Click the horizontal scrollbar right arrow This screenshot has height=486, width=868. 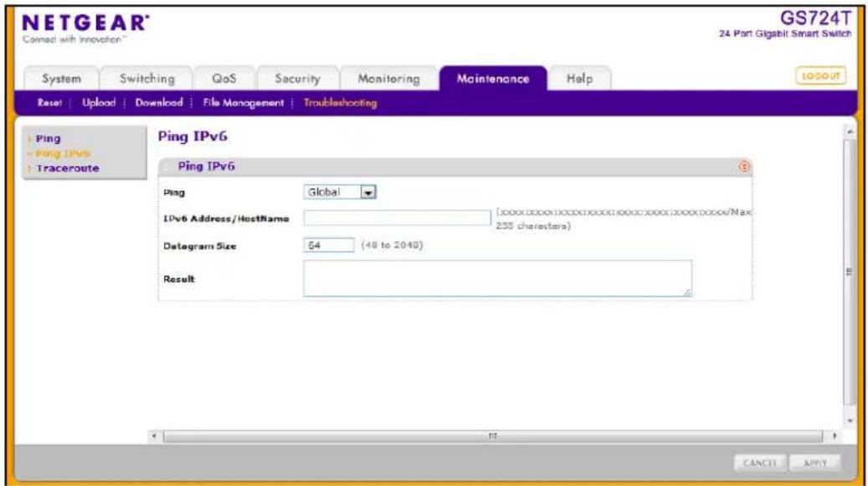835,437
